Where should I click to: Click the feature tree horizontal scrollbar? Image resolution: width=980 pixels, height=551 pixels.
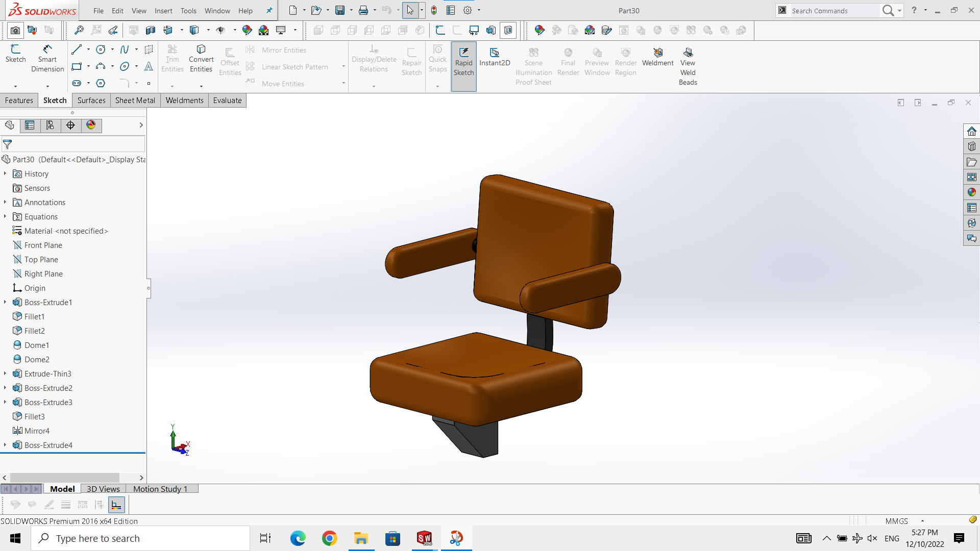[65, 478]
